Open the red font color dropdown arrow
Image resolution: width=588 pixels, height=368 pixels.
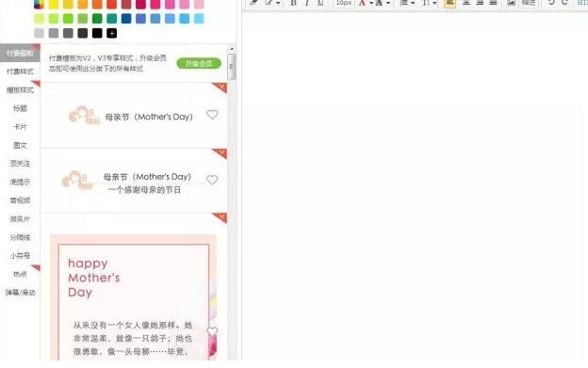[x=371, y=4]
